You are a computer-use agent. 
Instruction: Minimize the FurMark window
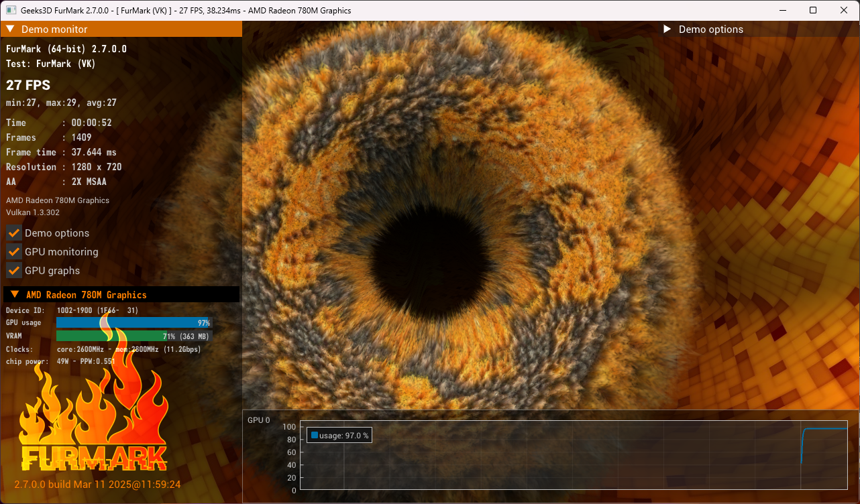point(782,10)
